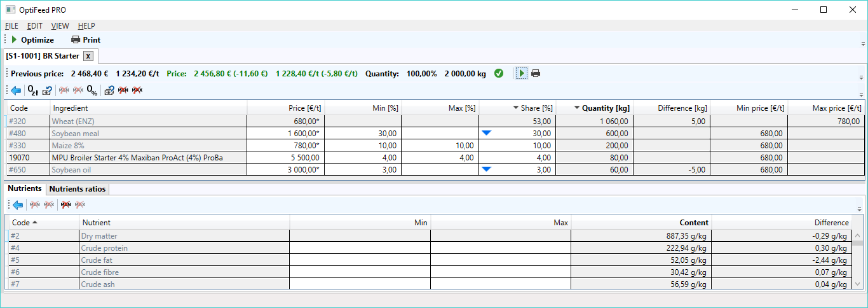Viewport: 868px width, 308px height.
Task: Select the Wheat (ENZ) ingredient row
Action: point(435,121)
